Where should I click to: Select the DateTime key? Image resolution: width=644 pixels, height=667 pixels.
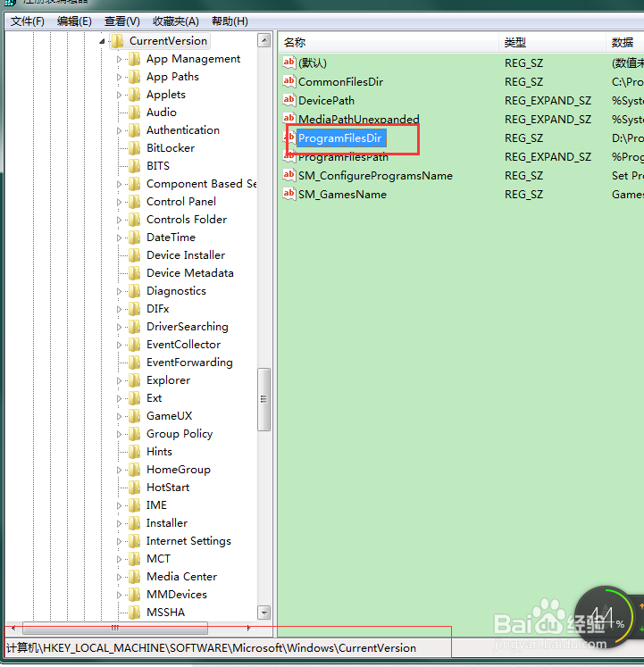tap(171, 238)
